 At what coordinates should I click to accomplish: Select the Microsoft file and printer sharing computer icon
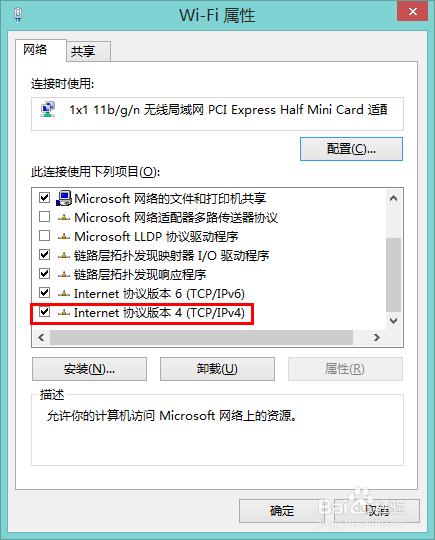tap(64, 198)
